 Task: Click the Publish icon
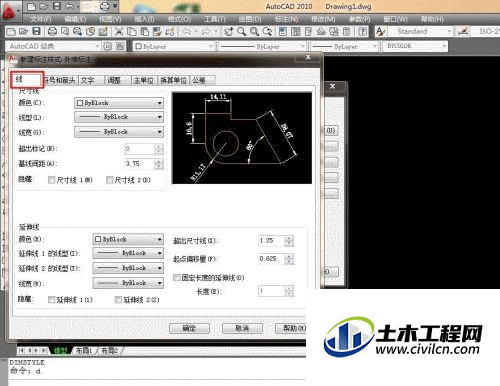coord(78,32)
